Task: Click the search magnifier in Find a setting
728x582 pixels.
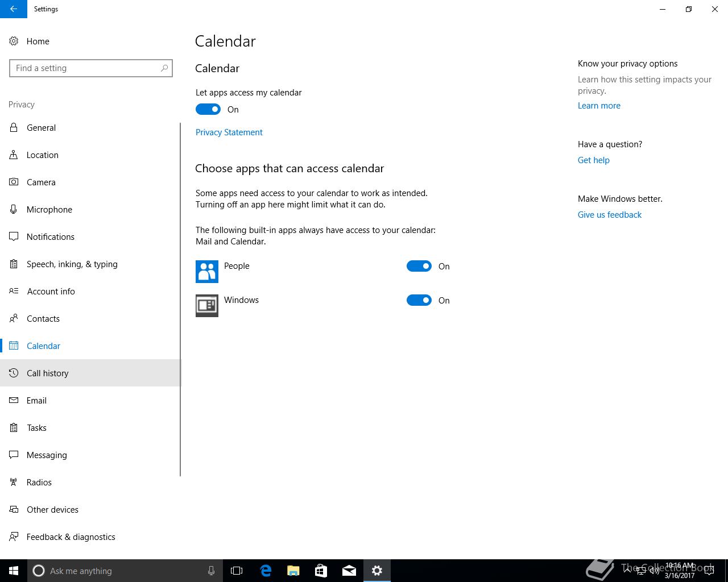Action: click(x=164, y=68)
